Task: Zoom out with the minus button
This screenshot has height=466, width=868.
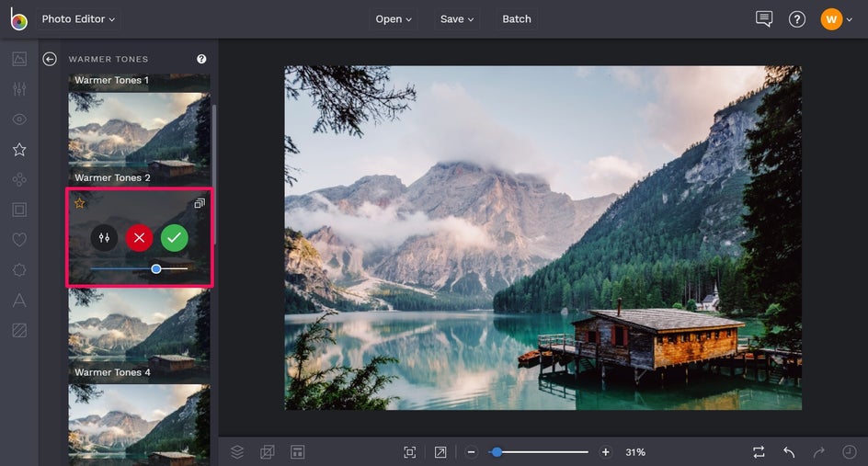Action: pos(471,452)
